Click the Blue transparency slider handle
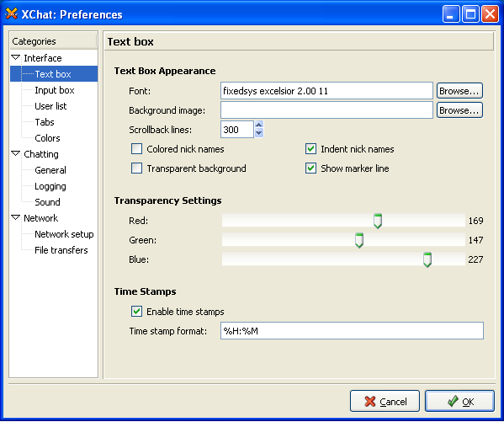Screen dimensions: 504x422 pyautogui.click(x=427, y=259)
